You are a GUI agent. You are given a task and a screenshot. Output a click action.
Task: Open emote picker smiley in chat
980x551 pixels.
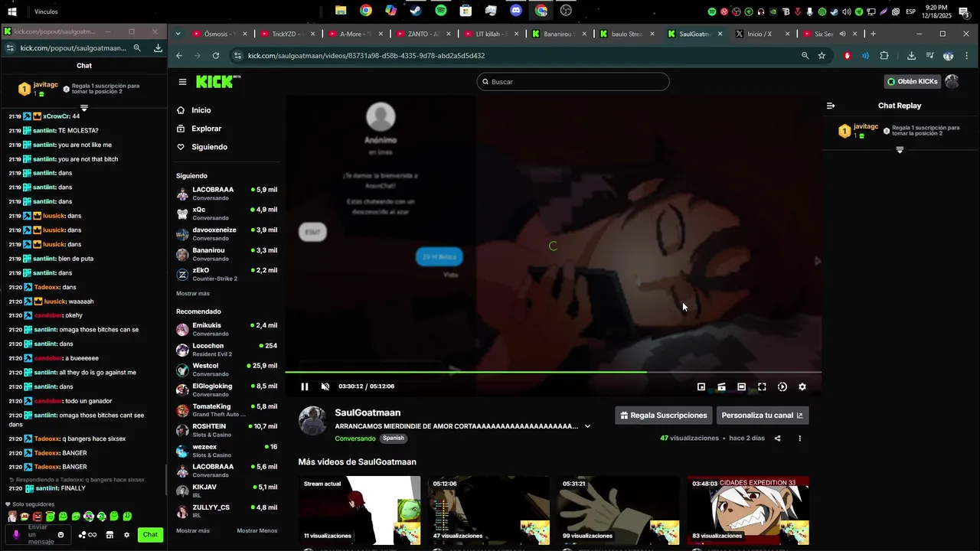point(61,535)
